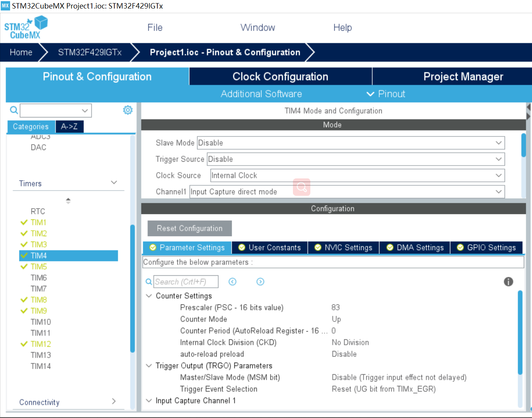Image resolution: width=532 pixels, height=418 pixels.
Task: Go to Home breadcrumb
Action: point(21,52)
